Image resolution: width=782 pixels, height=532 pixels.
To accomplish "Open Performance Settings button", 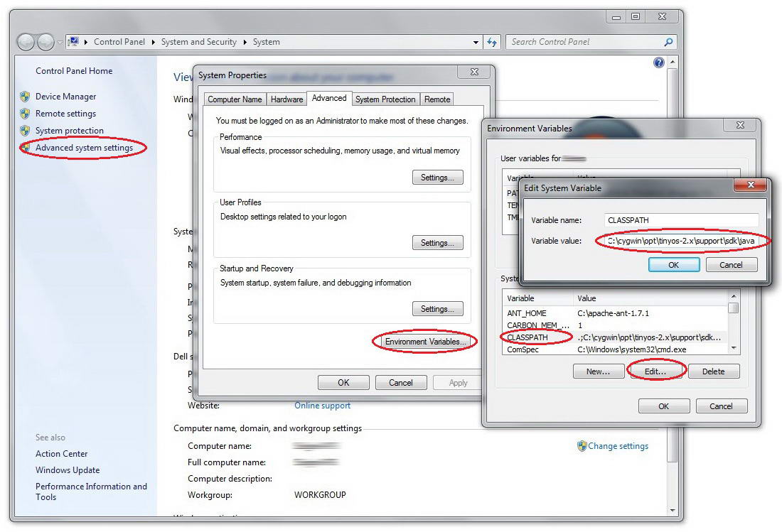I will [x=437, y=178].
